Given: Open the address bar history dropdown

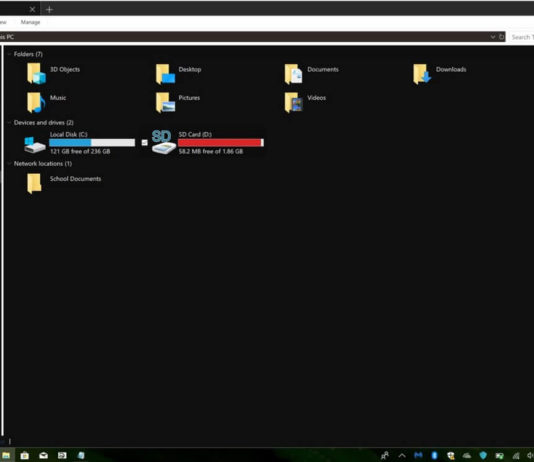Looking at the screenshot, I should click(493, 37).
